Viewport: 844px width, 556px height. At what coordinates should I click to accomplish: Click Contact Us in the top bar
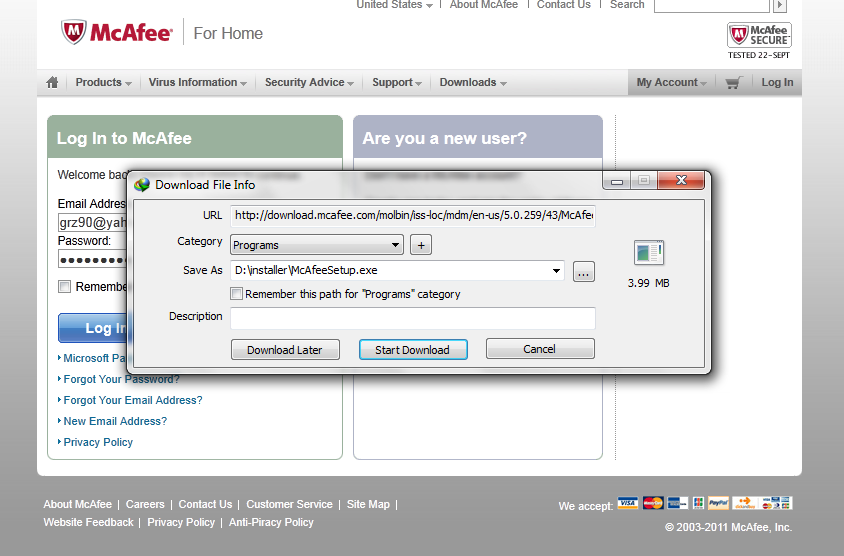564,5
